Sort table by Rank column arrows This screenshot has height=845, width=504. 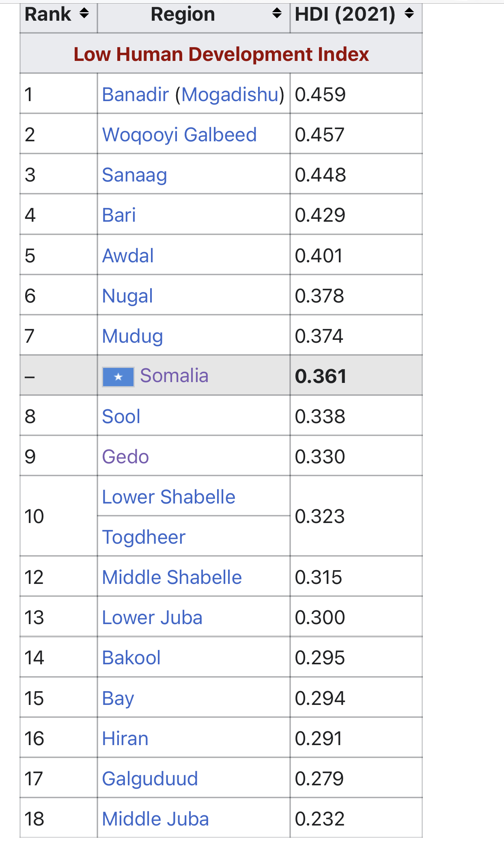pos(84,14)
